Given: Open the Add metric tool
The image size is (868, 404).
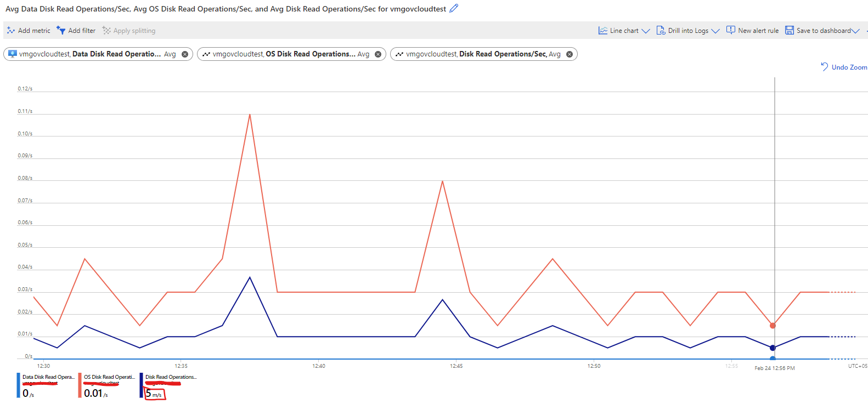Looking at the screenshot, I should coord(10,30).
